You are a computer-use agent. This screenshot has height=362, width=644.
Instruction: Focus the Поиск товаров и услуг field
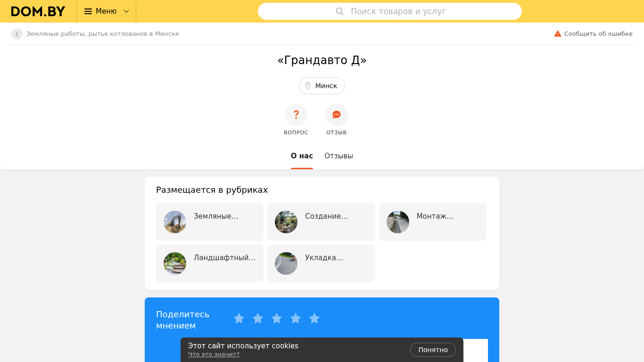[390, 11]
